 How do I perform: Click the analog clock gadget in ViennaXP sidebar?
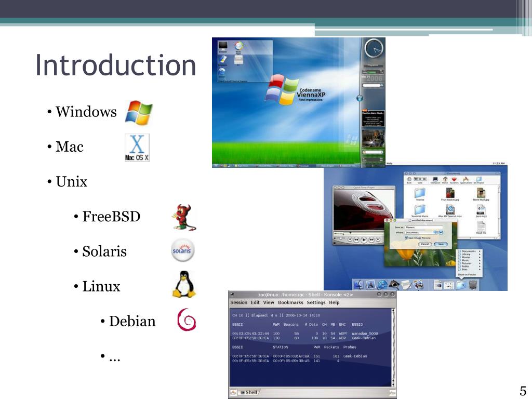click(374, 48)
